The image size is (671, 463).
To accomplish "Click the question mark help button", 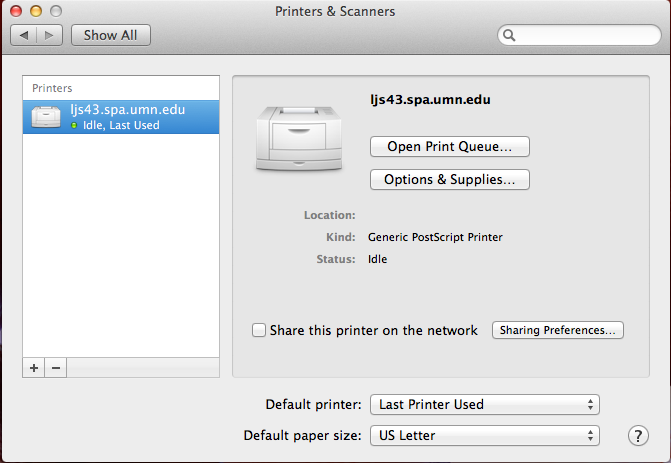I will click(638, 436).
